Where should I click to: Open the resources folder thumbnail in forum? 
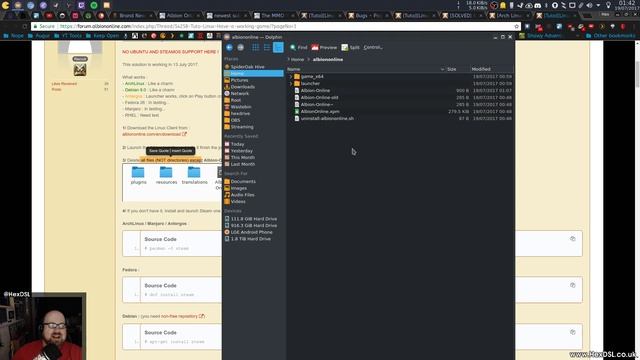[166, 176]
